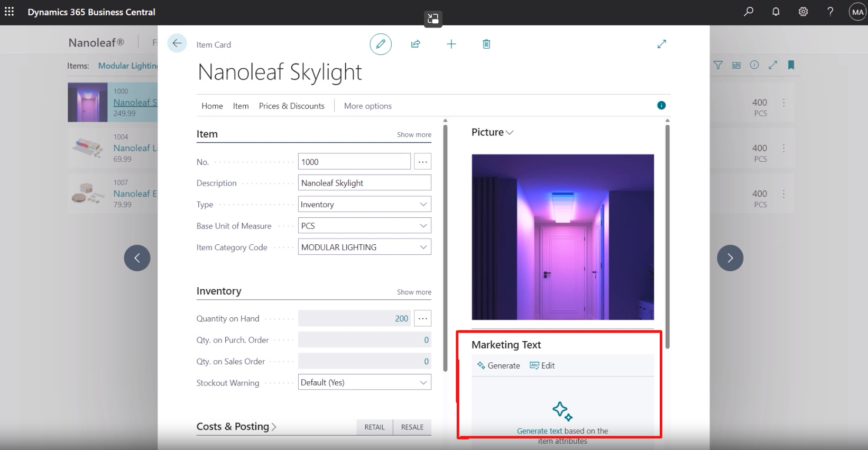Switch layout view icon in background list
This screenshot has width=868, height=450.
736,65
